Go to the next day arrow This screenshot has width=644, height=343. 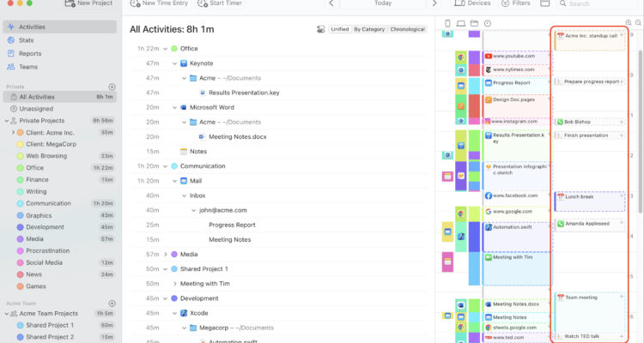pos(434,3)
